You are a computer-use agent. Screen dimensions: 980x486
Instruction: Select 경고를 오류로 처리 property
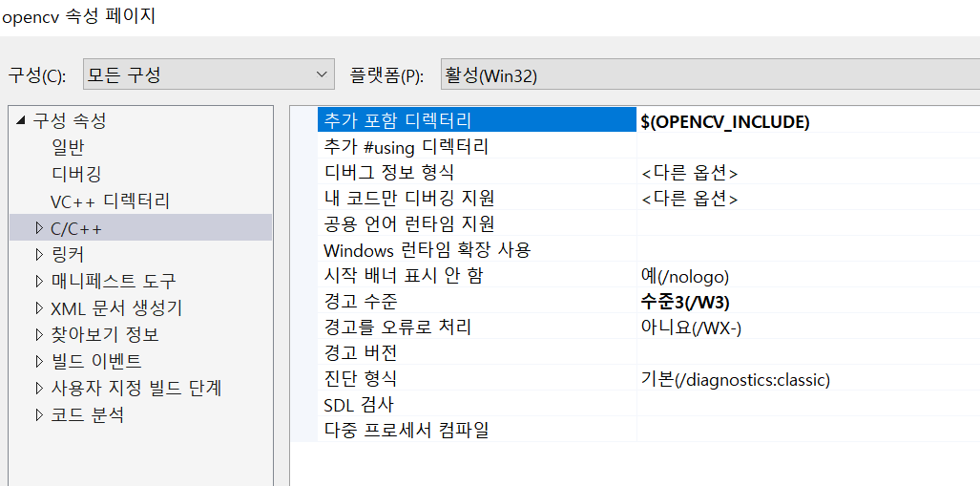[x=477, y=327]
